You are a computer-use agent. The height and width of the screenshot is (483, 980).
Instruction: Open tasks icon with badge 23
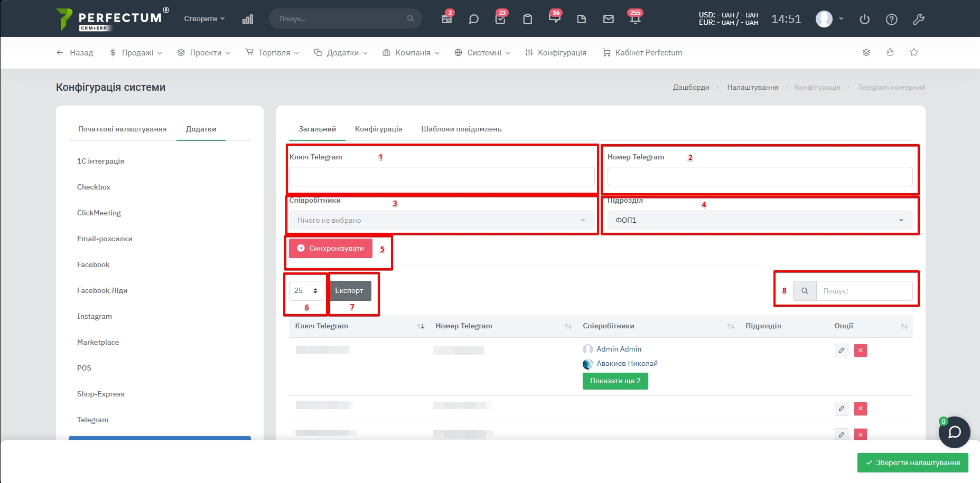[500, 19]
